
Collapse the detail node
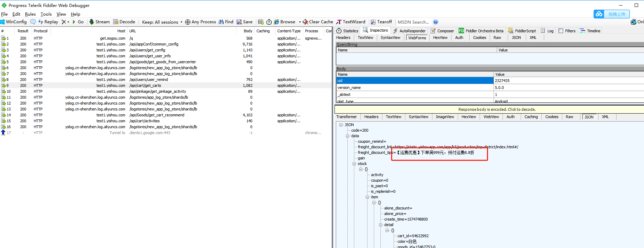(x=381, y=225)
